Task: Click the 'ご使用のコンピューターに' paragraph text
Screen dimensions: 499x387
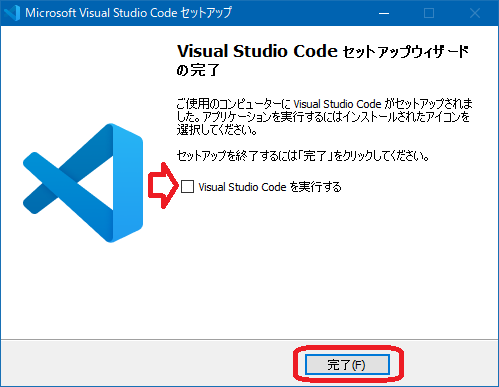Action: [x=234, y=104]
